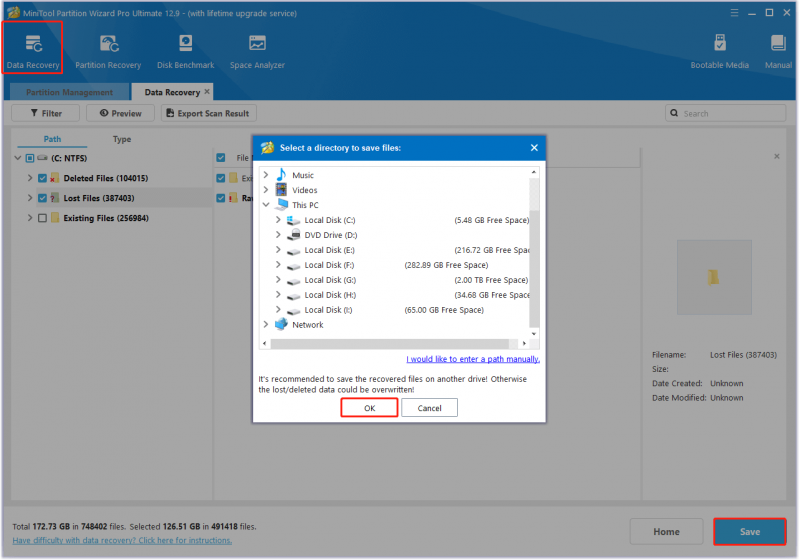This screenshot has width=800, height=560.
Task: Switch to Partition Management tab
Action: click(69, 92)
